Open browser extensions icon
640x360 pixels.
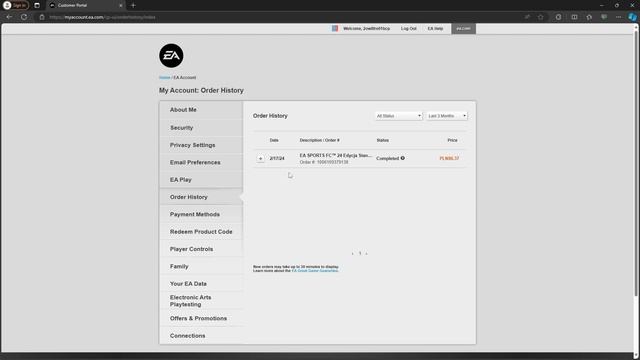click(x=558, y=17)
